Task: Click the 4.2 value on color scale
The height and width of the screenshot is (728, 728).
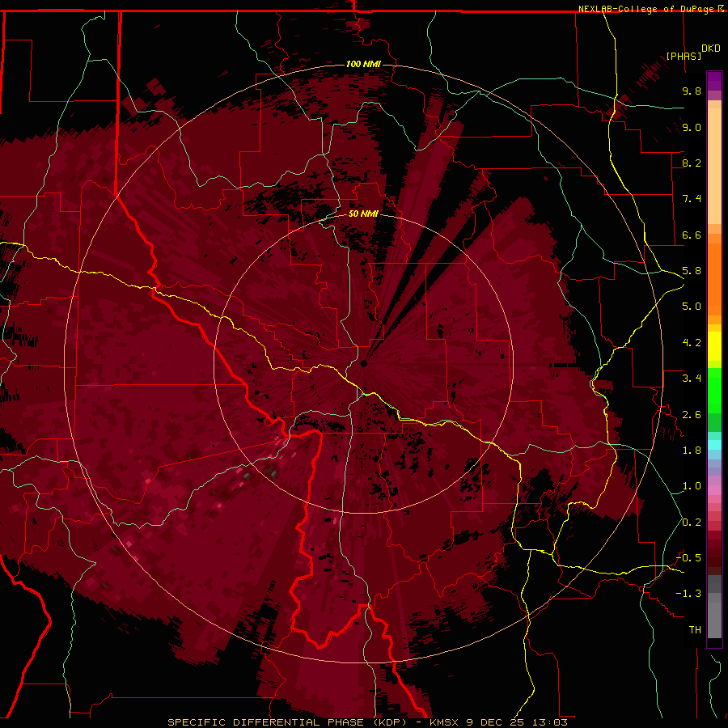Action: tap(692, 343)
